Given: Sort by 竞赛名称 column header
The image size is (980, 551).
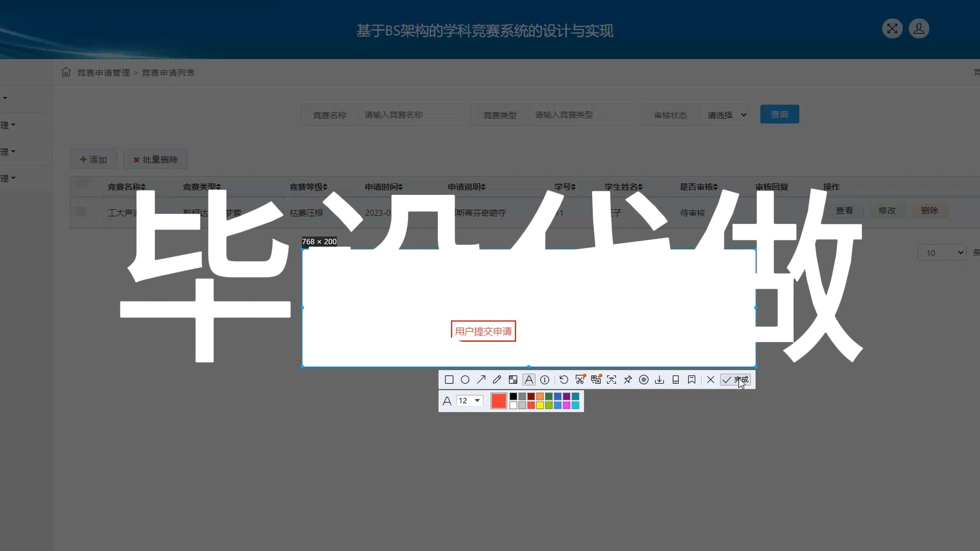Looking at the screenshot, I should pyautogui.click(x=127, y=187).
